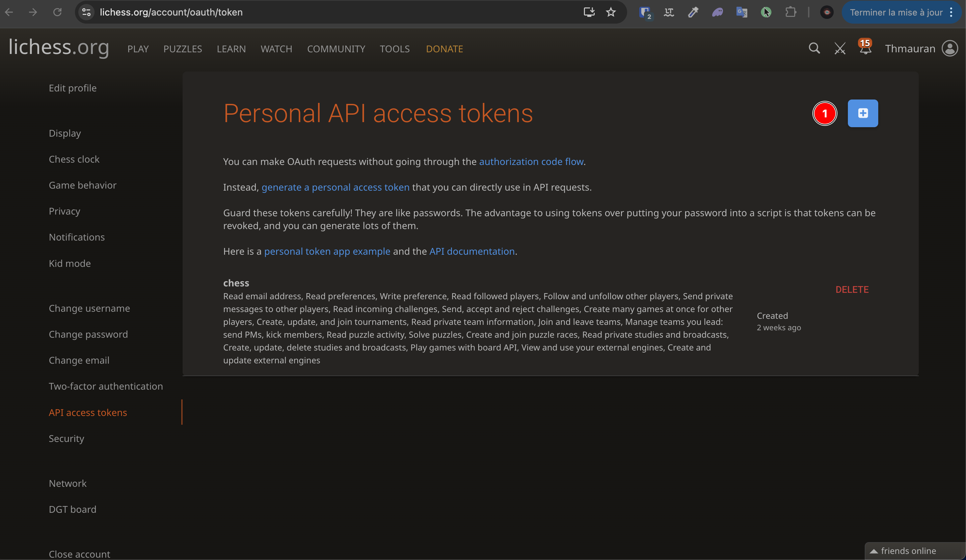Open challenges via the X icon in header
The height and width of the screenshot is (560, 966).
pos(839,48)
